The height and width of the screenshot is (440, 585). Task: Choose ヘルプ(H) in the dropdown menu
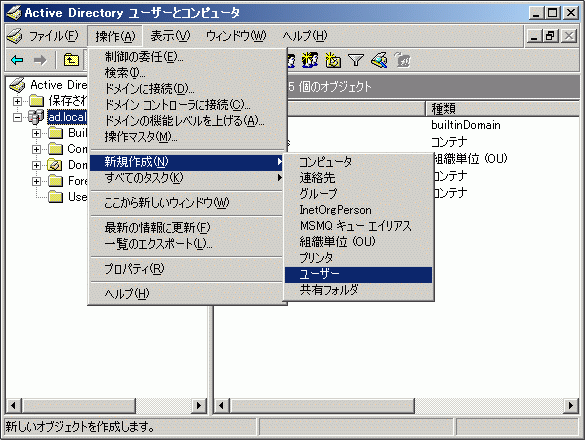[x=187, y=294]
